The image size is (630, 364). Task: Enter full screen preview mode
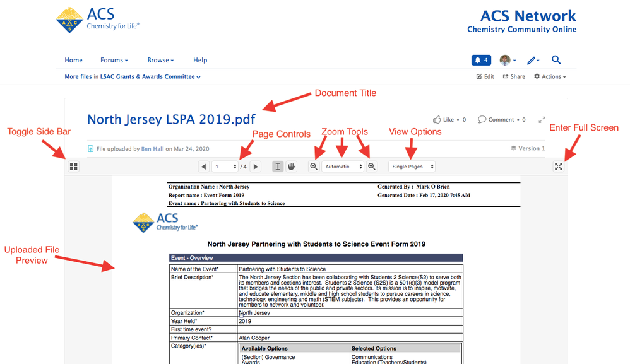tap(558, 167)
